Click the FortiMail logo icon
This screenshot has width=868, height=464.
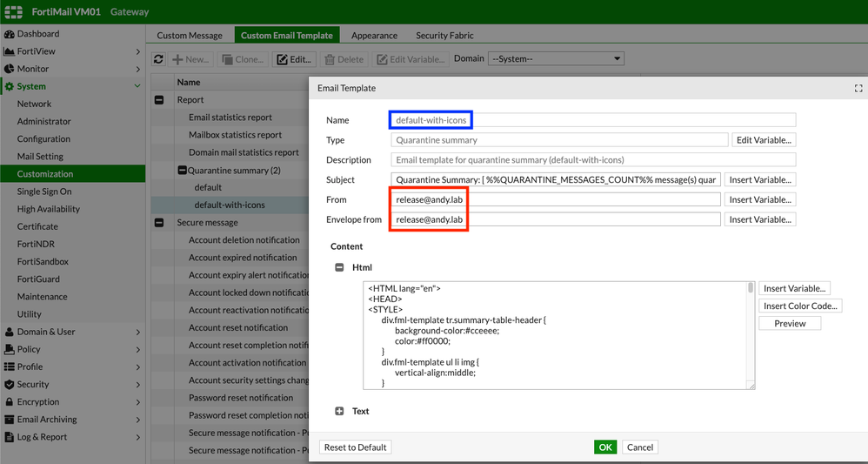point(13,12)
